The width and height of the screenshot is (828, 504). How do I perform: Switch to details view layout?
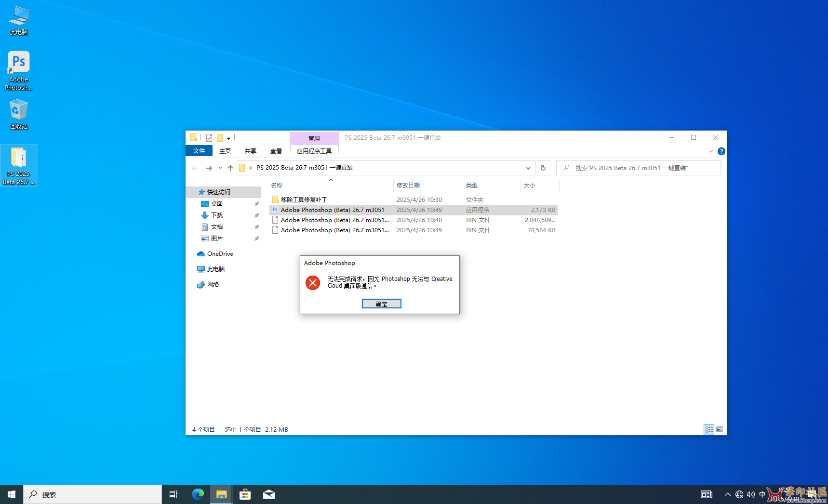tap(709, 429)
